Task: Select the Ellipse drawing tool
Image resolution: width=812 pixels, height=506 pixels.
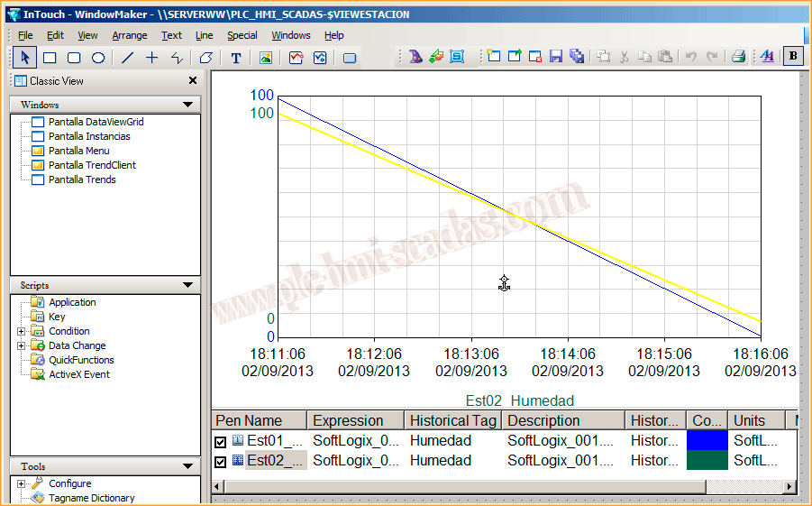Action: [x=99, y=58]
